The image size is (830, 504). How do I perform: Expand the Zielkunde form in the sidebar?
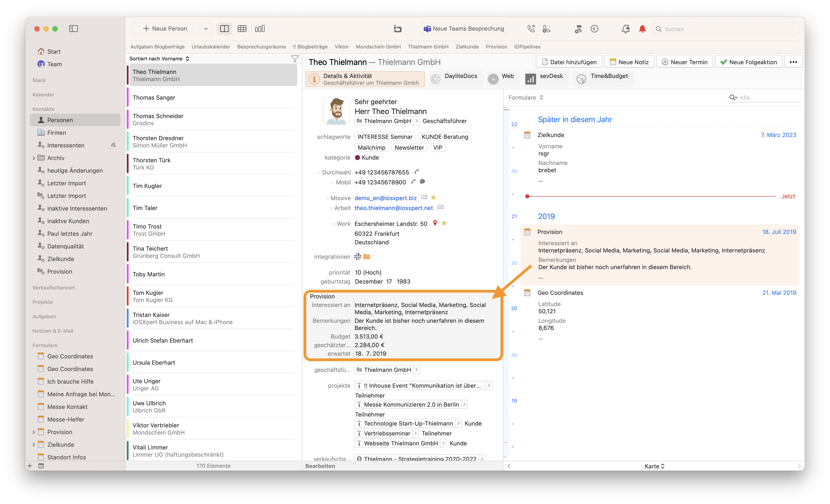click(34, 445)
